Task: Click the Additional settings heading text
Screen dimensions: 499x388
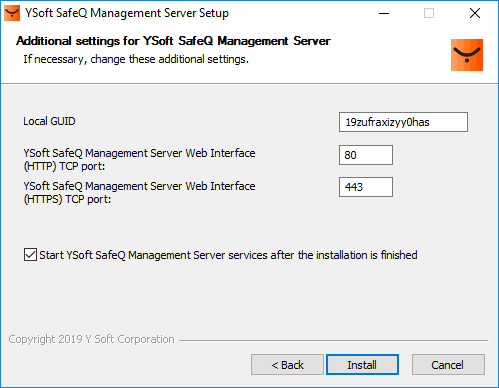Action: (x=173, y=41)
